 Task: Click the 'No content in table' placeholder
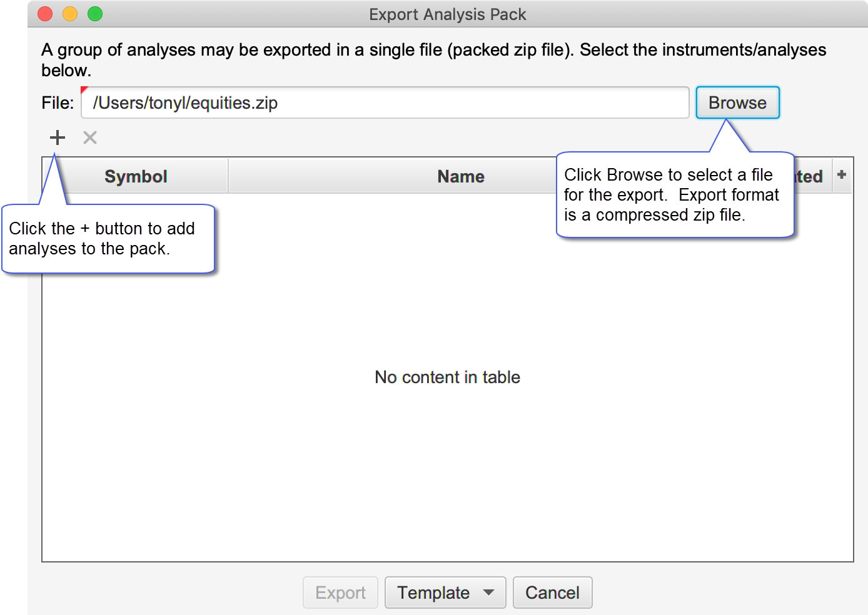(447, 377)
